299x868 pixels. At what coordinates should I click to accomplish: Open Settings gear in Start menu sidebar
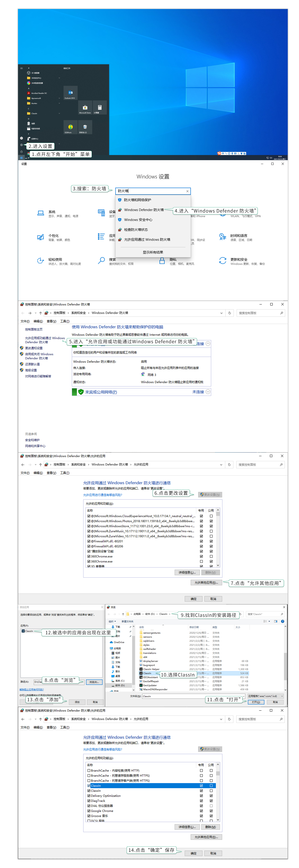(21, 145)
